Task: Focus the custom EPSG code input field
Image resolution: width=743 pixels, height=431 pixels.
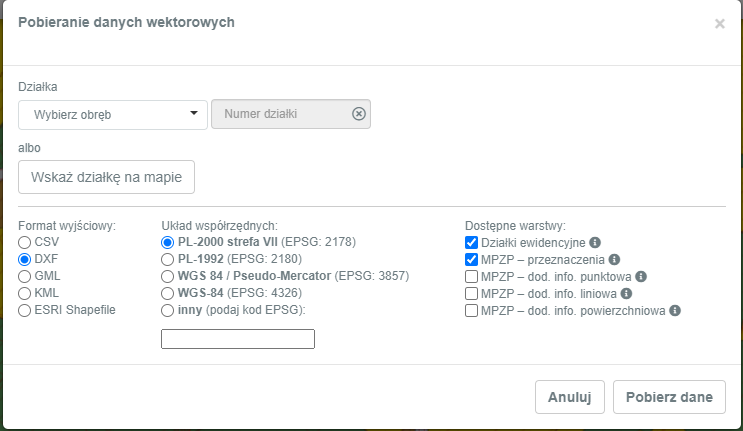Action: [x=238, y=339]
